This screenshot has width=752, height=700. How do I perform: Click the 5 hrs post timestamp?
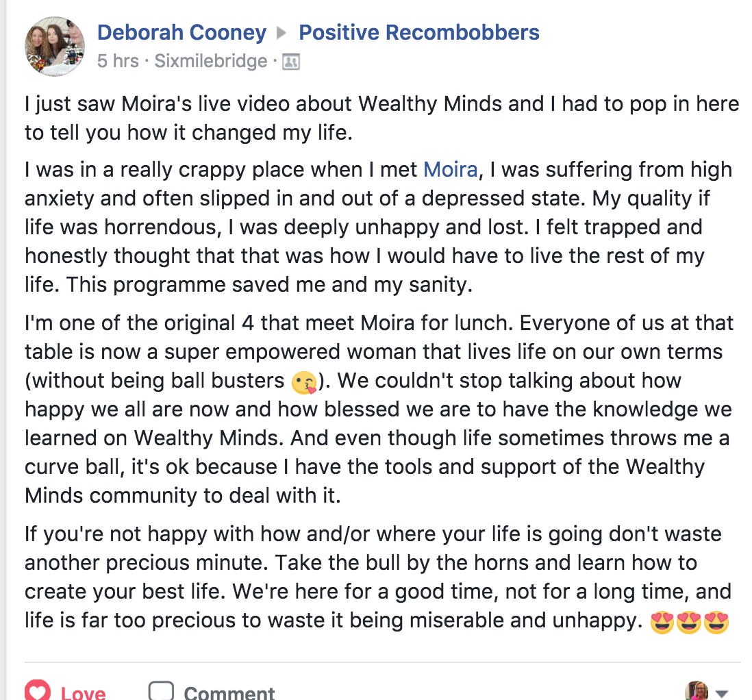118,61
